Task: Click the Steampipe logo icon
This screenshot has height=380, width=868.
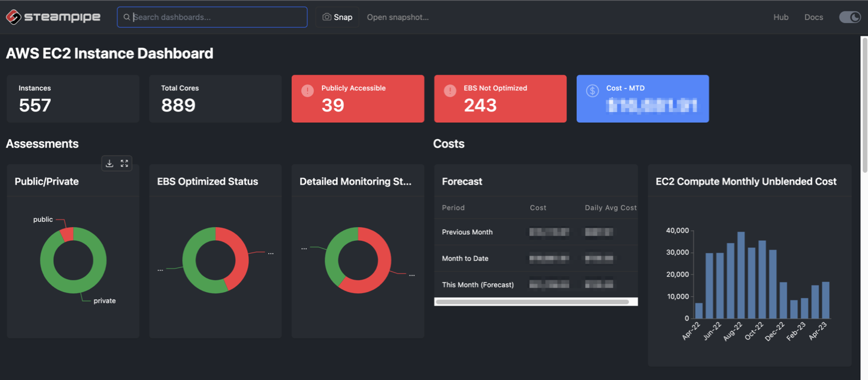Action: click(x=14, y=17)
